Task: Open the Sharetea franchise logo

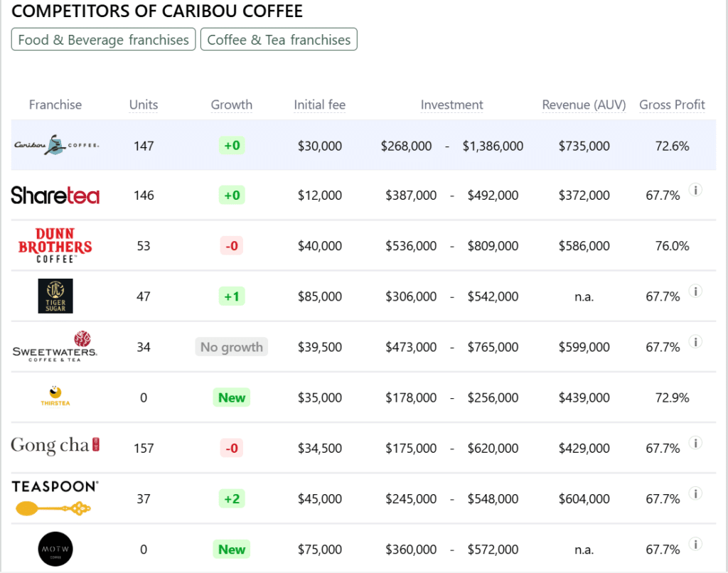Action: click(x=55, y=195)
